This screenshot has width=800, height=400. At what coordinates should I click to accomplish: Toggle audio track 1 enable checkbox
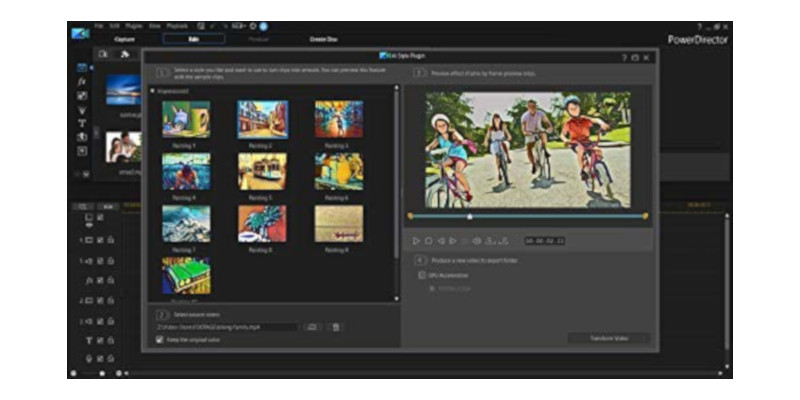click(101, 261)
